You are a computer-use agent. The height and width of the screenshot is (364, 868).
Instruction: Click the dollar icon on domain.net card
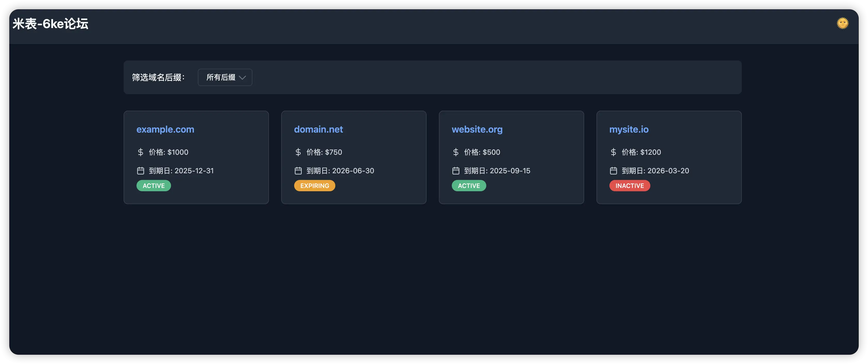[298, 152]
